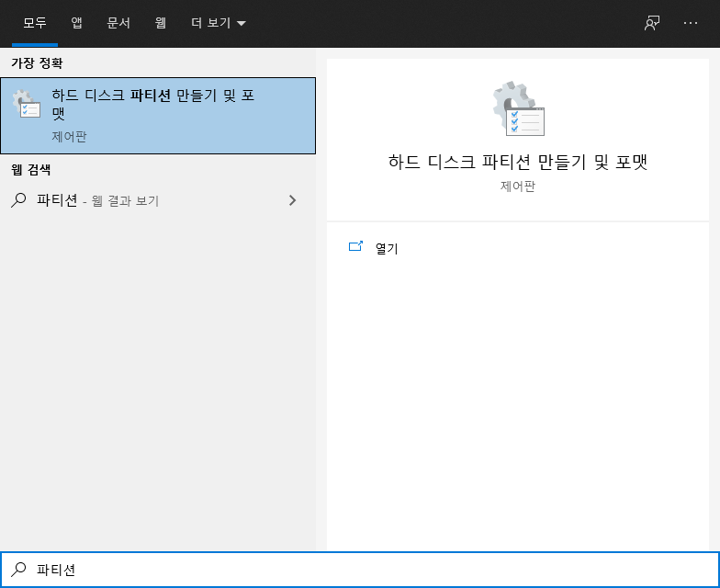Click the feedback person icon
720x588 pixels.
tap(652, 22)
